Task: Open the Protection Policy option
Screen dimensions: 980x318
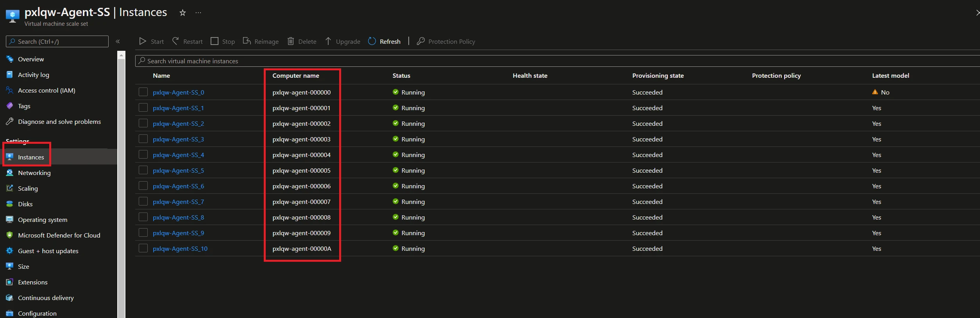Action: 446,41
